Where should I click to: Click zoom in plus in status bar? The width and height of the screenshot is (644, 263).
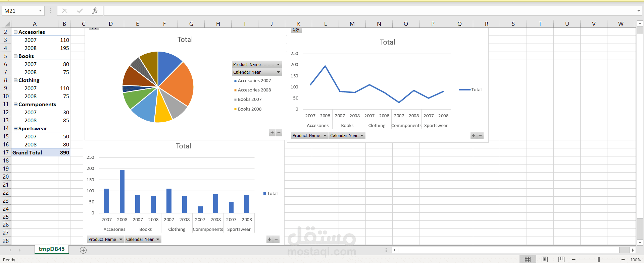(x=623, y=260)
